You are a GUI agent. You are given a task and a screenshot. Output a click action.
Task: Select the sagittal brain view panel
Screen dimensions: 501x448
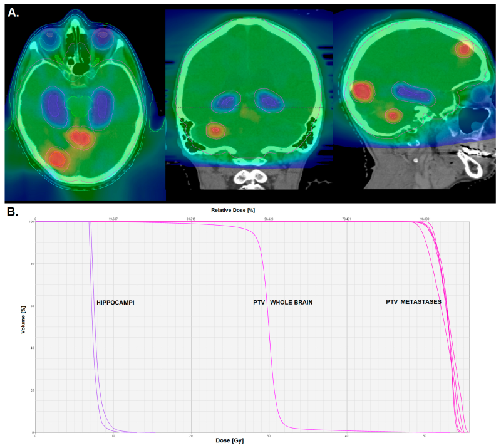click(413, 100)
